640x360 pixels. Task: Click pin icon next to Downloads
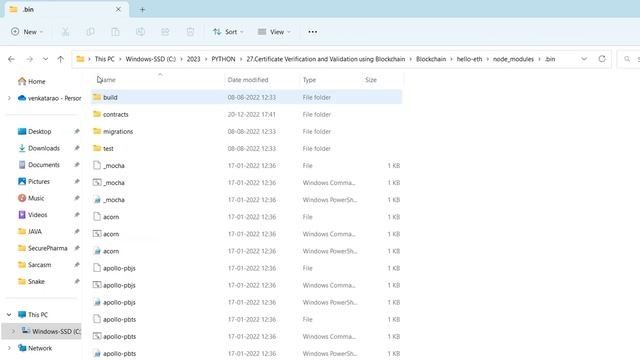77,148
